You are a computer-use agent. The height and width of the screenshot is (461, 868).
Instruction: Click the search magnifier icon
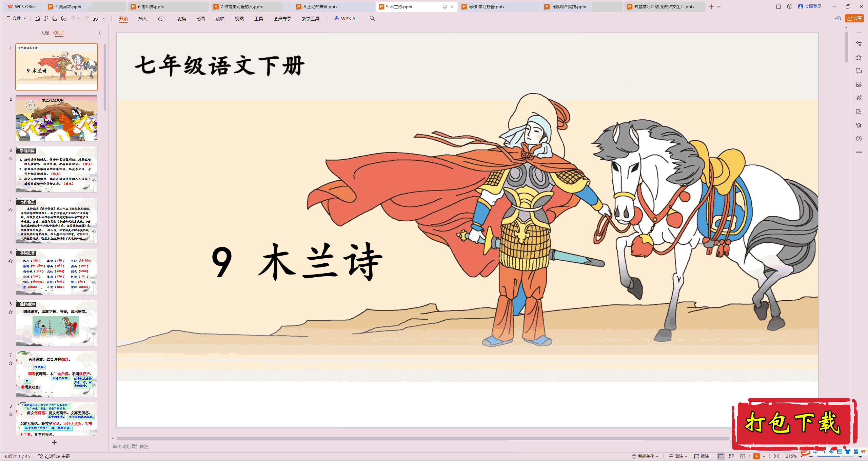pos(372,19)
